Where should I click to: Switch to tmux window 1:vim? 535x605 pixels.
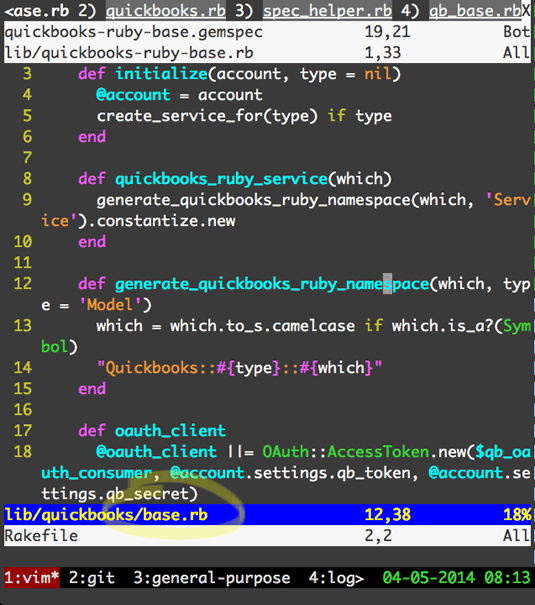click(x=32, y=578)
